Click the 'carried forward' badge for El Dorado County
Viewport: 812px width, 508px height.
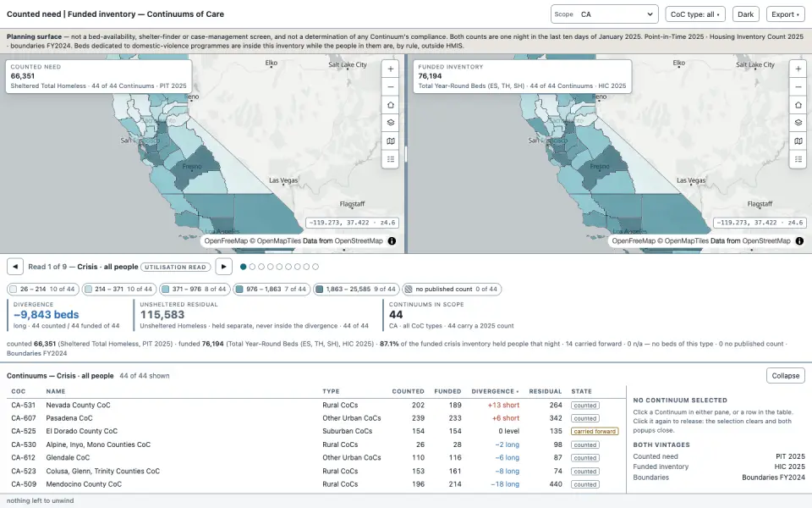(595, 431)
